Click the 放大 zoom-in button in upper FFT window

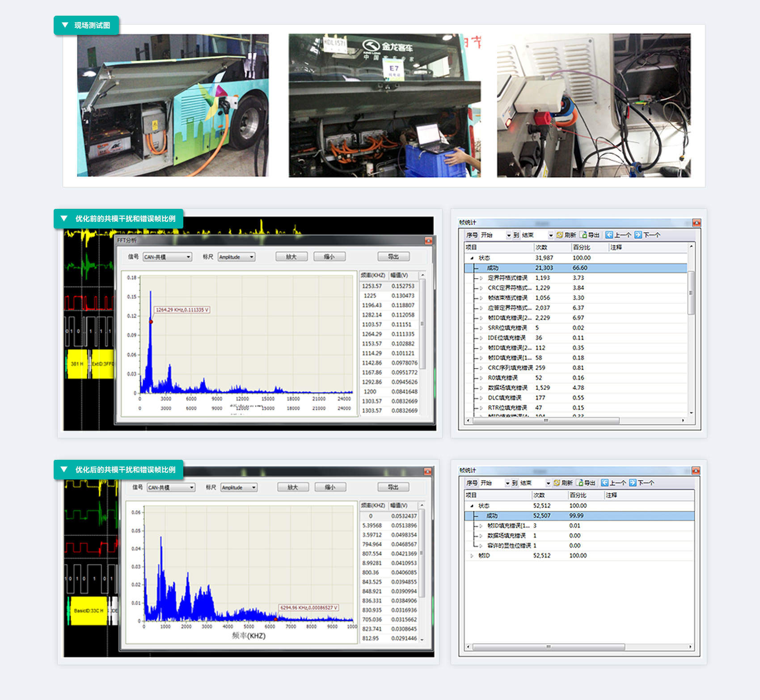tap(291, 257)
